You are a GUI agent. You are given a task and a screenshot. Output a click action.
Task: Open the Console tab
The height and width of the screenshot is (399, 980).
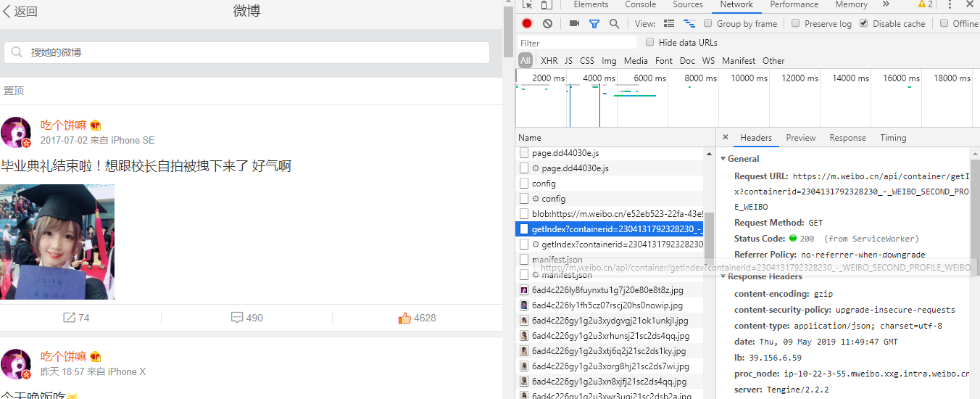[641, 4]
